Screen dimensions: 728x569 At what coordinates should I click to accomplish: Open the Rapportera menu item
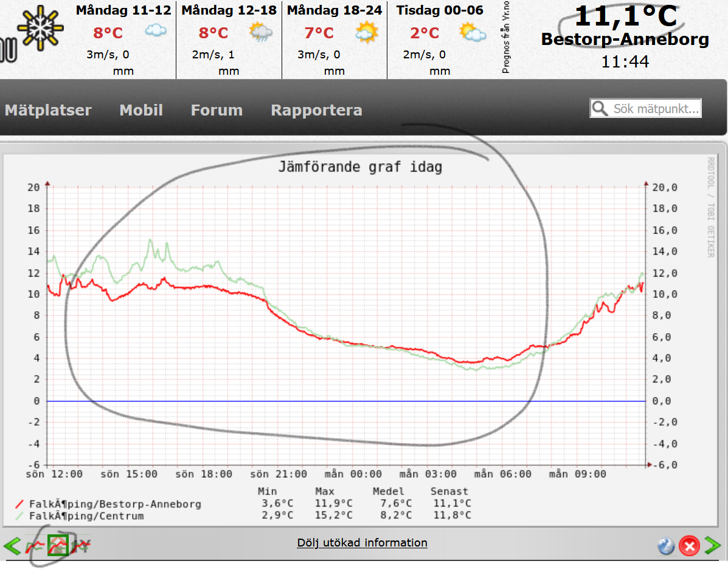tap(316, 110)
